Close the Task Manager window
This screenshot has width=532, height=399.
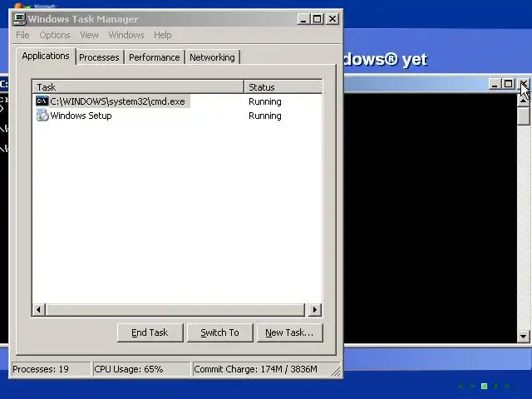(x=332, y=19)
